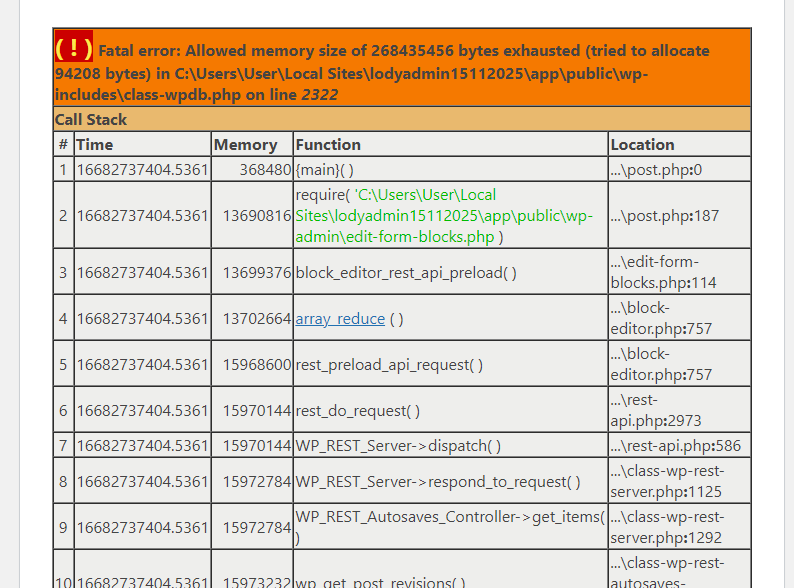This screenshot has width=794, height=588.
Task: Click the edit-form-blocks.php:114 location cell
Action: [x=680, y=272]
